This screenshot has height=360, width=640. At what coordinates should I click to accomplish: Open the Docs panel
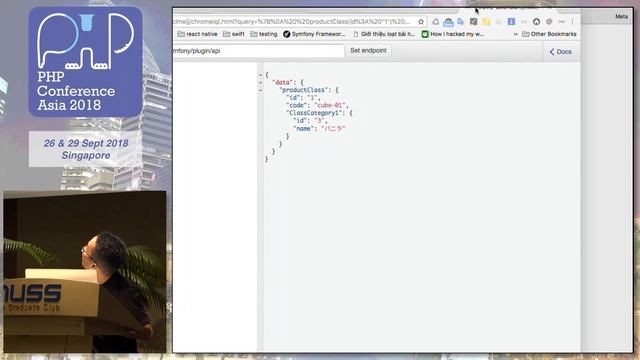[x=561, y=52]
